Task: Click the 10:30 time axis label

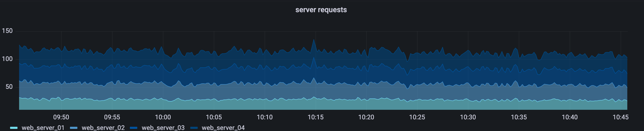Action: [468, 117]
